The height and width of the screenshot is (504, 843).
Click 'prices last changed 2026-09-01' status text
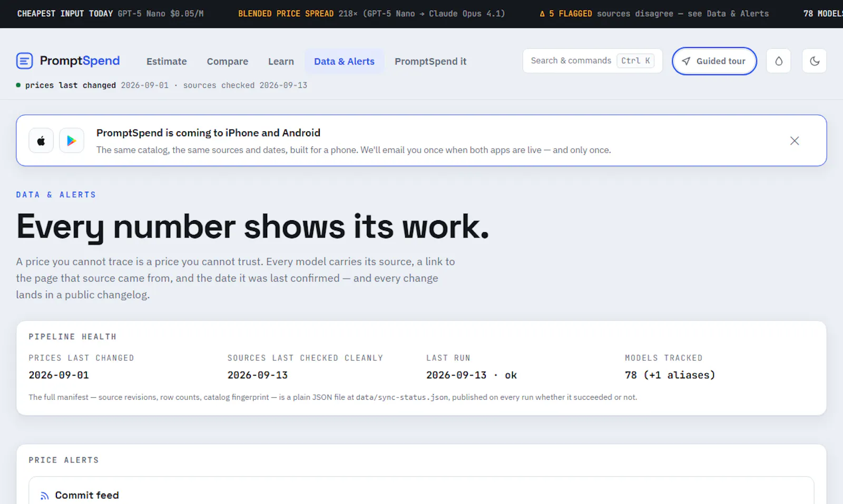point(97,85)
